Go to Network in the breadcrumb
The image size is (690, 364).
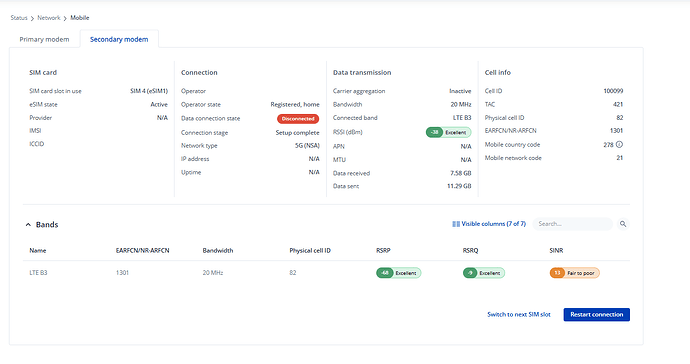point(49,18)
